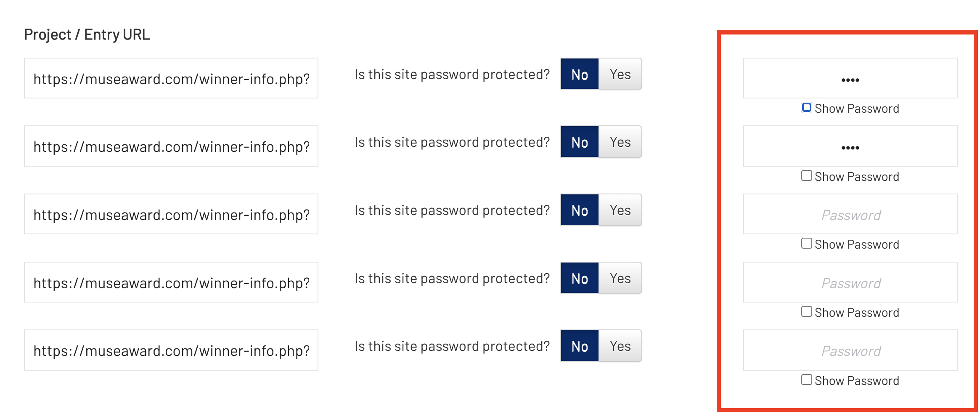This screenshot has height=414, width=980.
Task: Check Show Password in the third row
Action: click(806, 243)
